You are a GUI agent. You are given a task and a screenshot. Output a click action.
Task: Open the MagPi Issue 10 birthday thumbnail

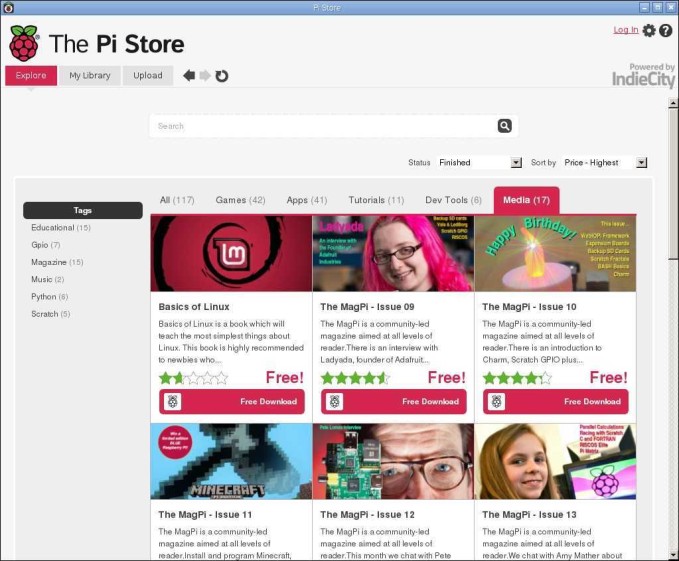point(555,253)
